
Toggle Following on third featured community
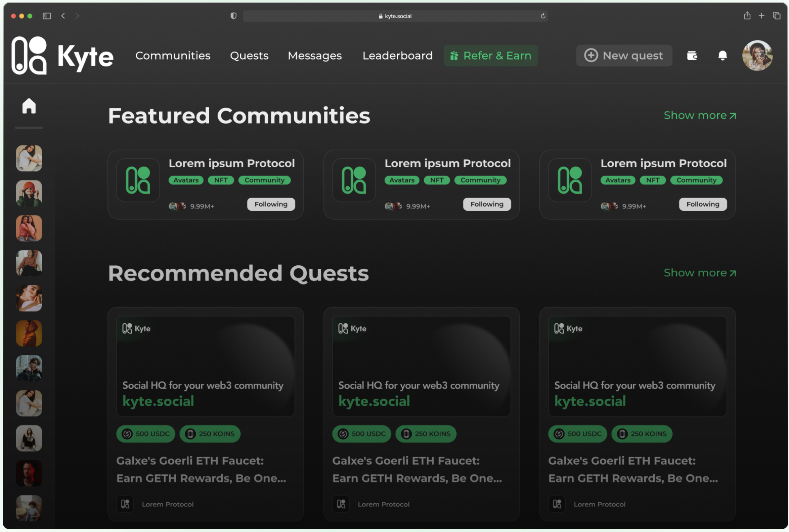(x=703, y=204)
